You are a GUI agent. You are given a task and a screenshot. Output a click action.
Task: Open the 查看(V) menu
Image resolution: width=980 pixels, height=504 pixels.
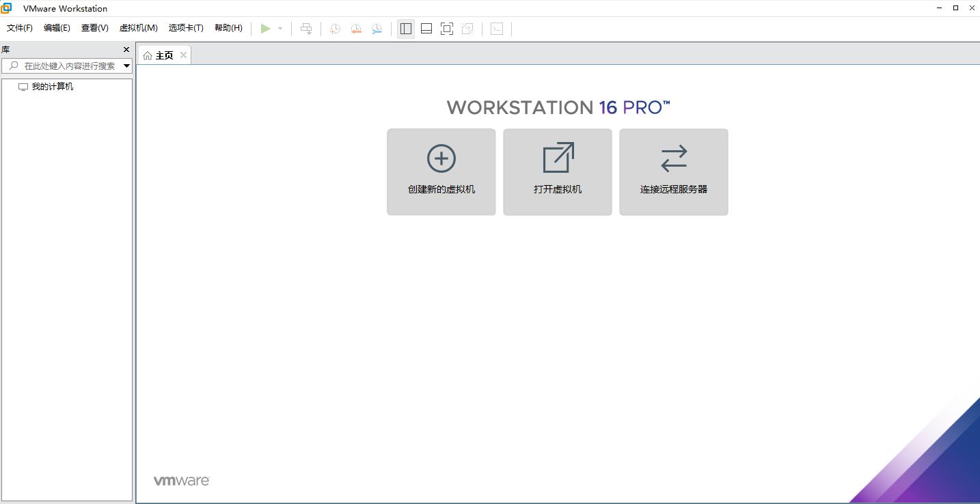tap(94, 28)
